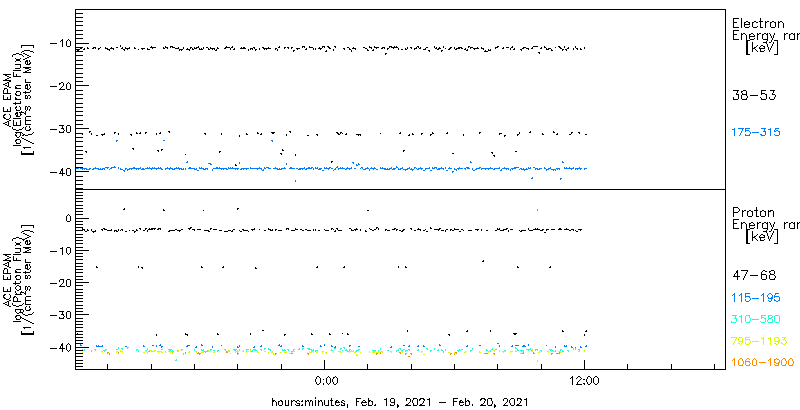Click the orange 1060-1900 proton energy label
Screen dimensions: 800x410
click(x=762, y=363)
